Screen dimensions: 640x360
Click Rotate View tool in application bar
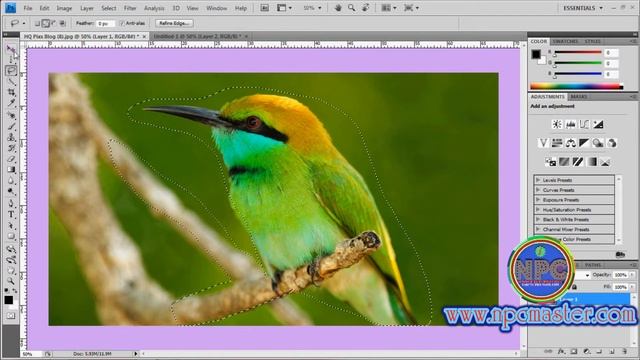click(365, 8)
